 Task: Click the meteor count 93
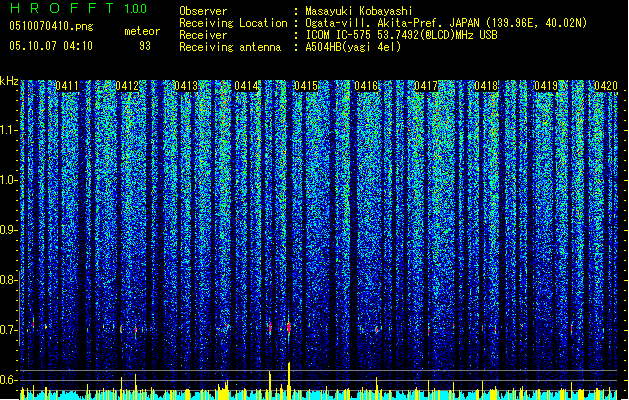point(145,46)
